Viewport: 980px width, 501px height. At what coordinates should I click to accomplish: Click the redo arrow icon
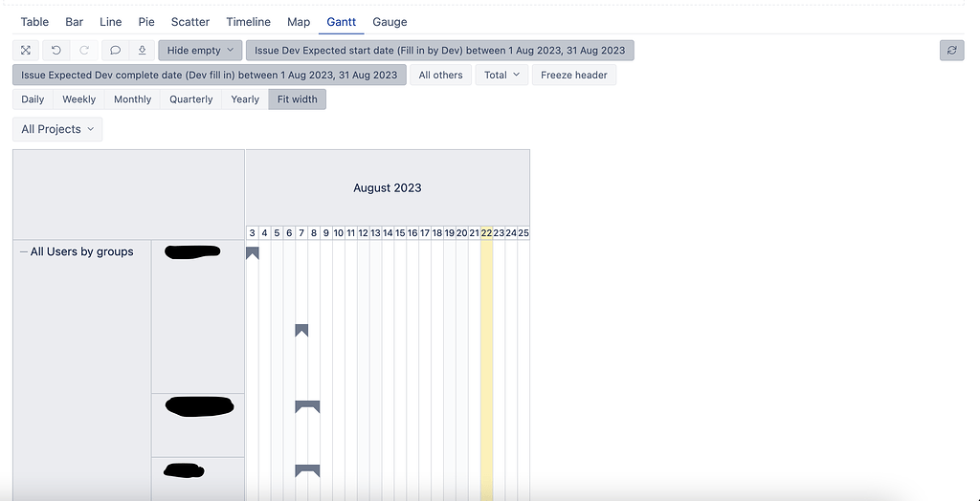tap(84, 50)
